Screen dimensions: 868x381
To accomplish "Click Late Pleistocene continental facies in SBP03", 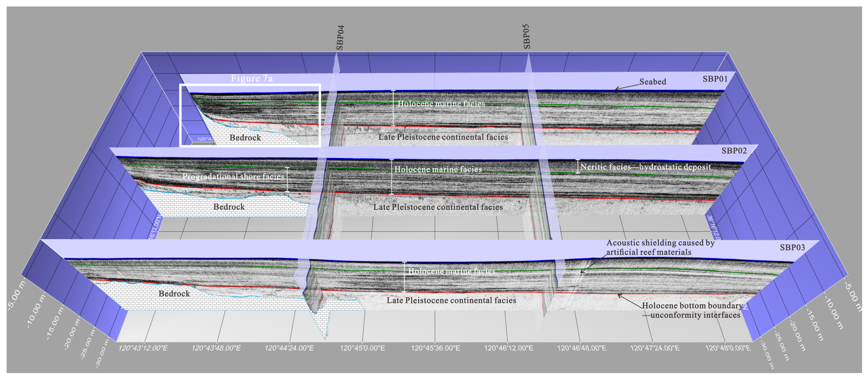I will (x=451, y=300).
